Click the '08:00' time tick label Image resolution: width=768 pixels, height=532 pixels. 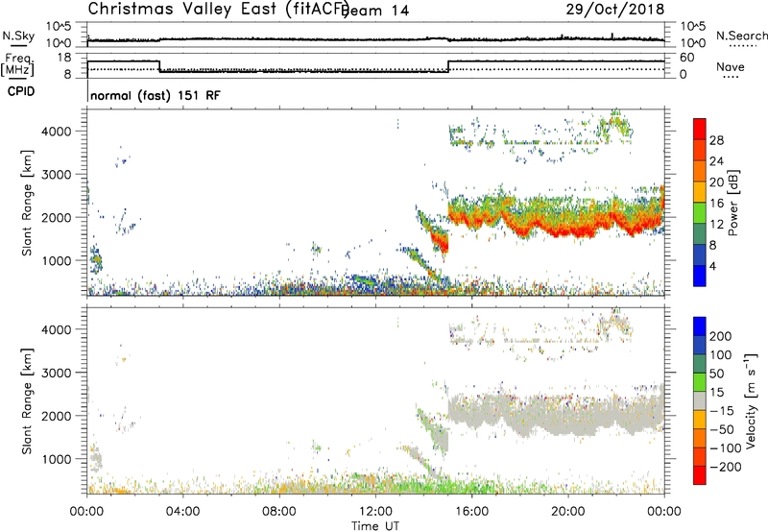pos(278,512)
